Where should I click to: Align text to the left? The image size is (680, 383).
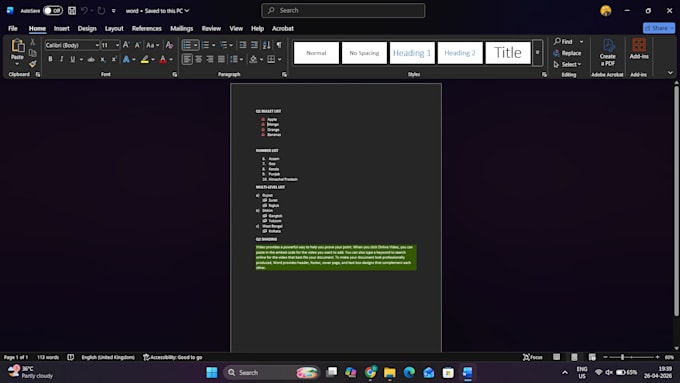click(187, 59)
